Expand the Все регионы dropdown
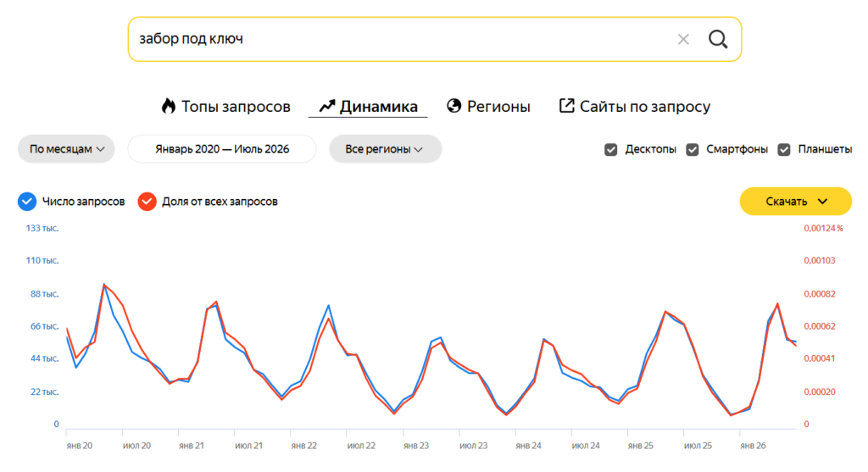 tap(386, 149)
